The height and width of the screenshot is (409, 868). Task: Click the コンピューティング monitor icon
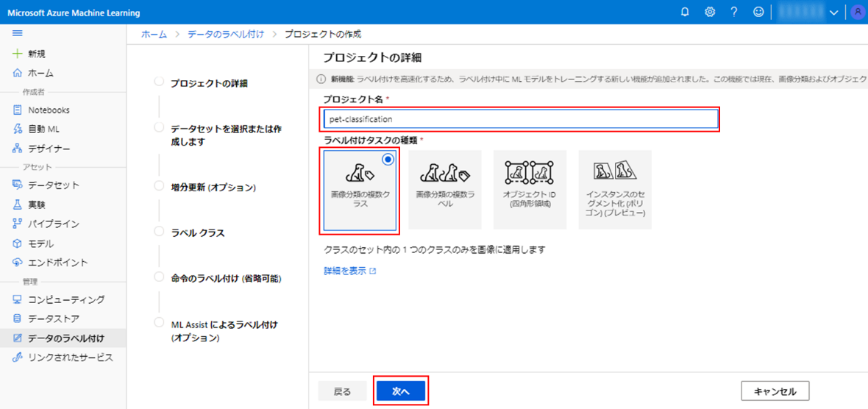tap(17, 299)
